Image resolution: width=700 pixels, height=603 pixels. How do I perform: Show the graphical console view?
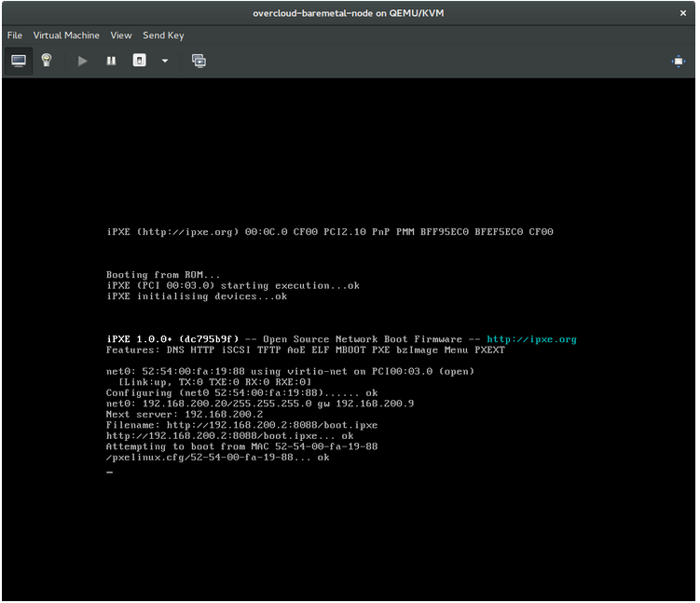19,61
